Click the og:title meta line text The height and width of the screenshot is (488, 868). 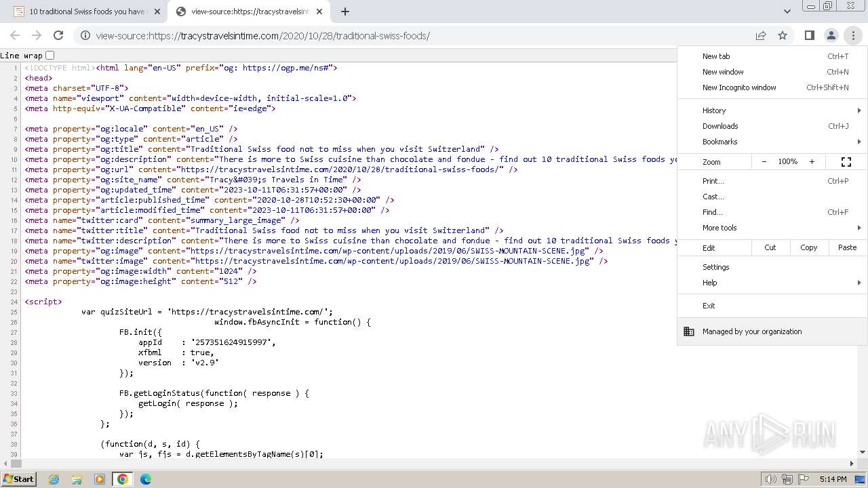click(262, 149)
